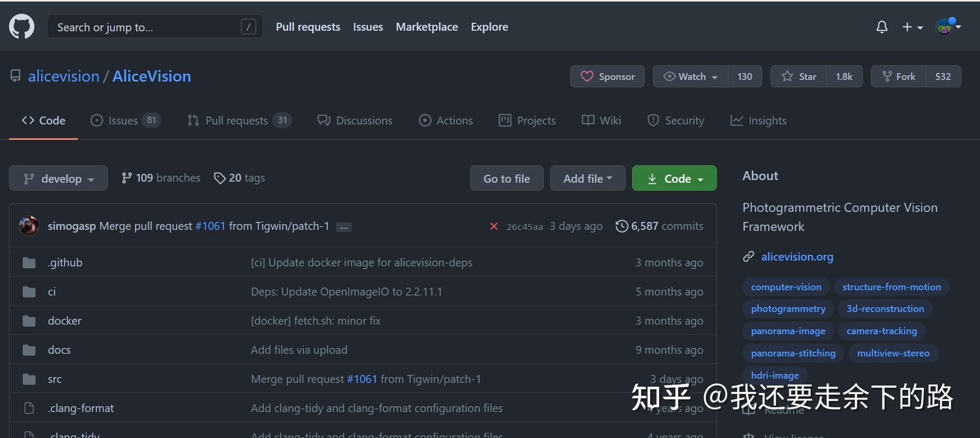Select the panorama-stitching topic tag

click(793, 353)
